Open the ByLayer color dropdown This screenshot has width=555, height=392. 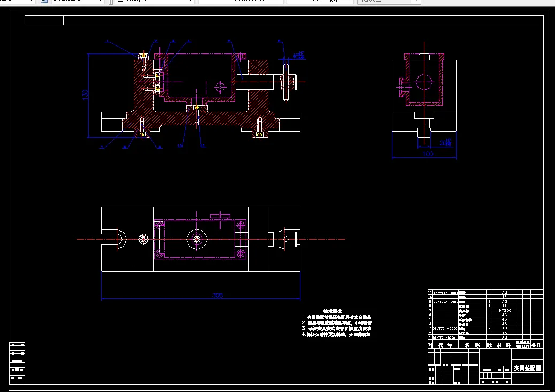click(155, 1)
